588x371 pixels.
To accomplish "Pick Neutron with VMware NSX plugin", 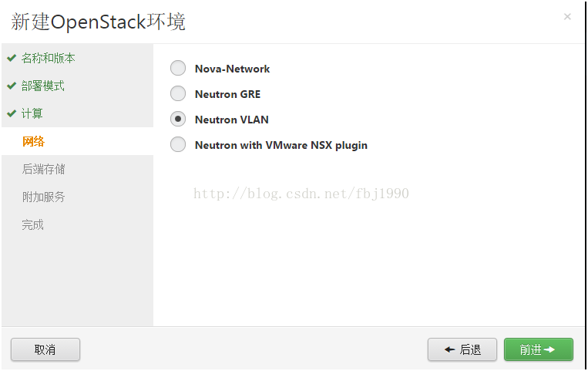I will [x=178, y=145].
